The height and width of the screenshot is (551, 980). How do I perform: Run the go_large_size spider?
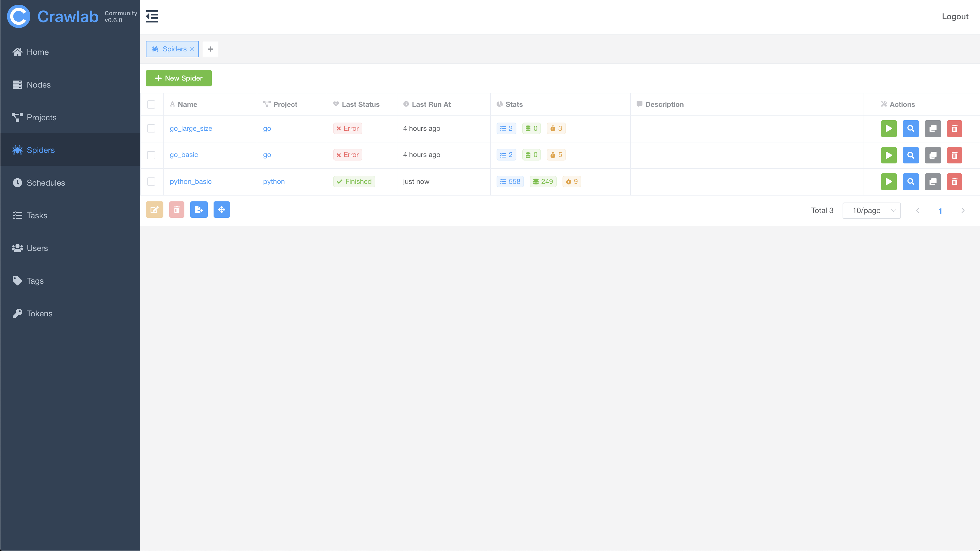pos(888,129)
